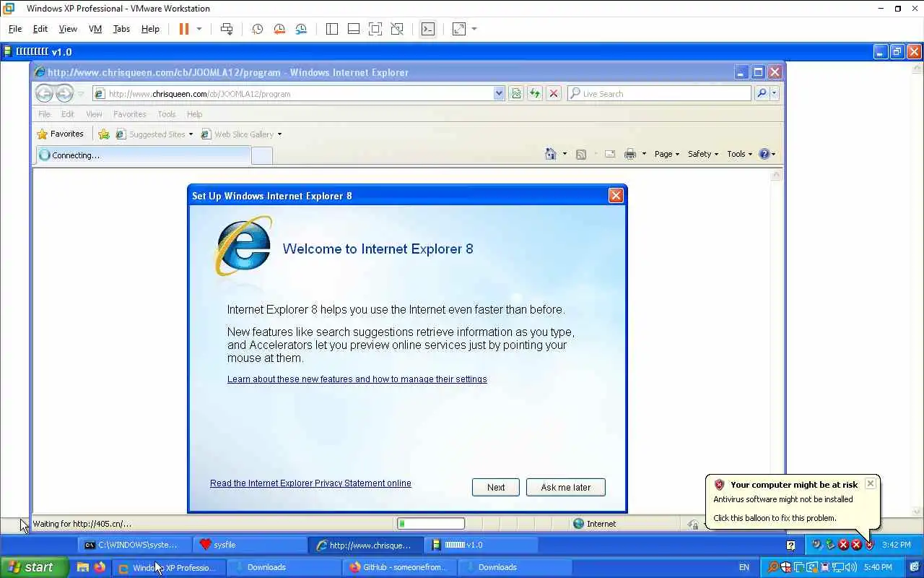Image resolution: width=924 pixels, height=578 pixels.
Task: Click the page loading progress bar
Action: coord(431,524)
